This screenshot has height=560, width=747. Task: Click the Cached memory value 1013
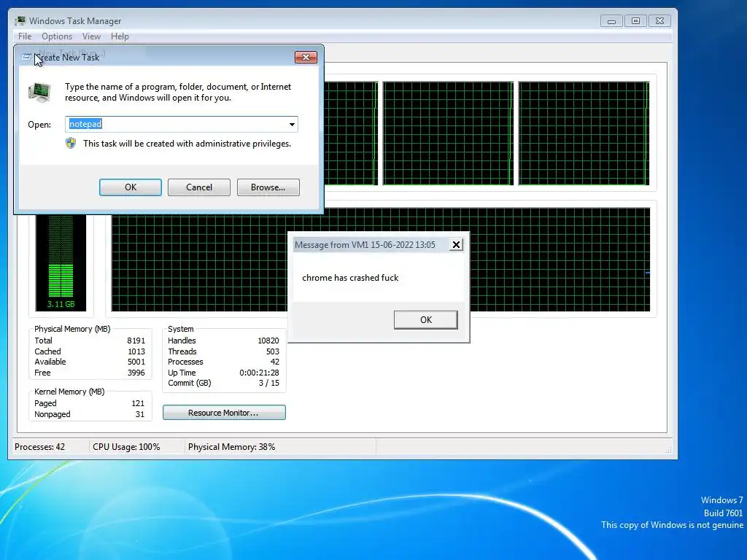pyautogui.click(x=136, y=351)
